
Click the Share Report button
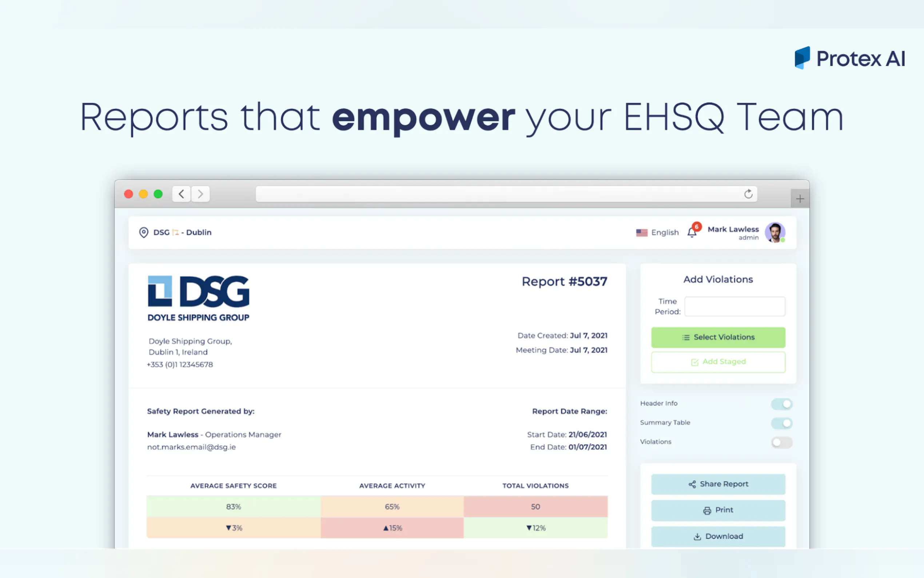pyautogui.click(x=718, y=484)
